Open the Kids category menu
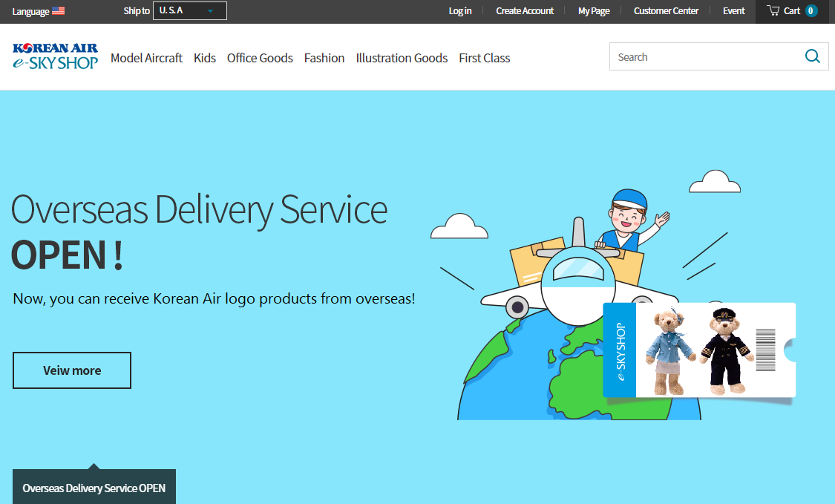This screenshot has width=835, height=504. (205, 58)
